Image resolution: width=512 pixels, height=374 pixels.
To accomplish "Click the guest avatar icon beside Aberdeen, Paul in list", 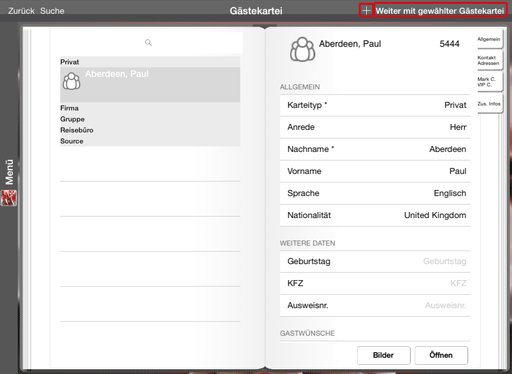I will point(71,81).
